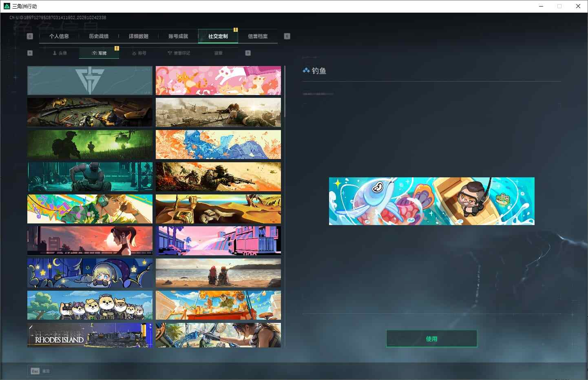Image resolution: width=588 pixels, height=380 pixels.
Task: Click the Esc back icon at bottom
Action: click(x=35, y=371)
